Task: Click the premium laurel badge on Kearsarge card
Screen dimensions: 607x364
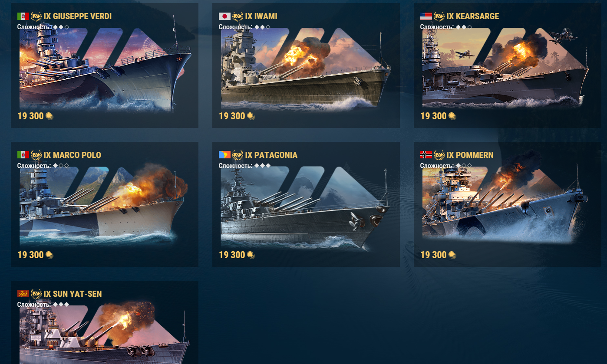Action: [x=439, y=16]
